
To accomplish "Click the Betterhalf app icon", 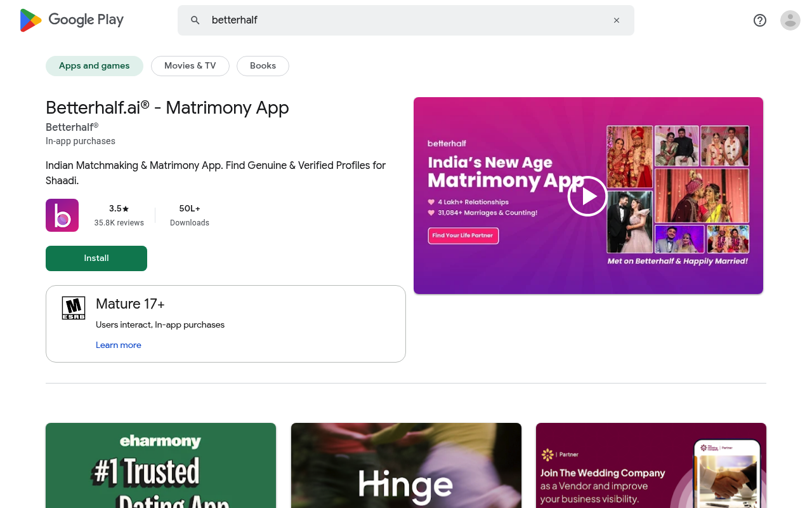I will [62, 215].
